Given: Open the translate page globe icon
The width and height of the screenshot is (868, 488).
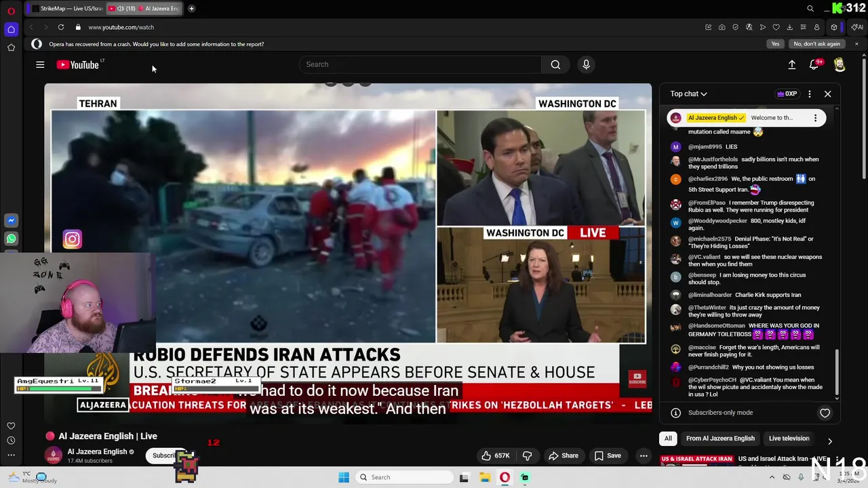Looking at the screenshot, I should (x=749, y=27).
